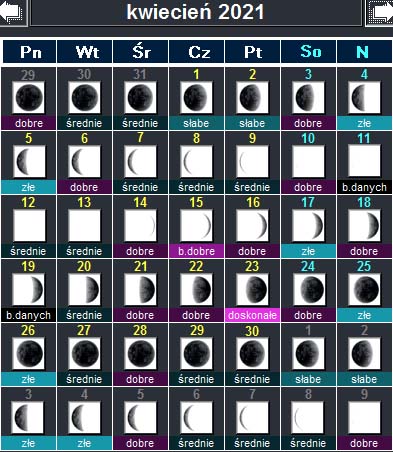Select the N weekday header
Viewport: 393px width, 452px height.
coord(364,52)
